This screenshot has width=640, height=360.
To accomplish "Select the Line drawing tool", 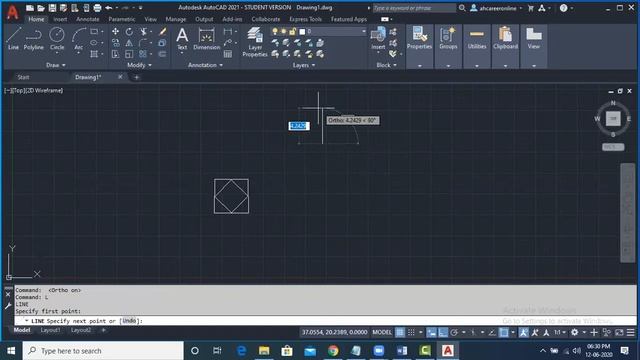I will click(13, 39).
